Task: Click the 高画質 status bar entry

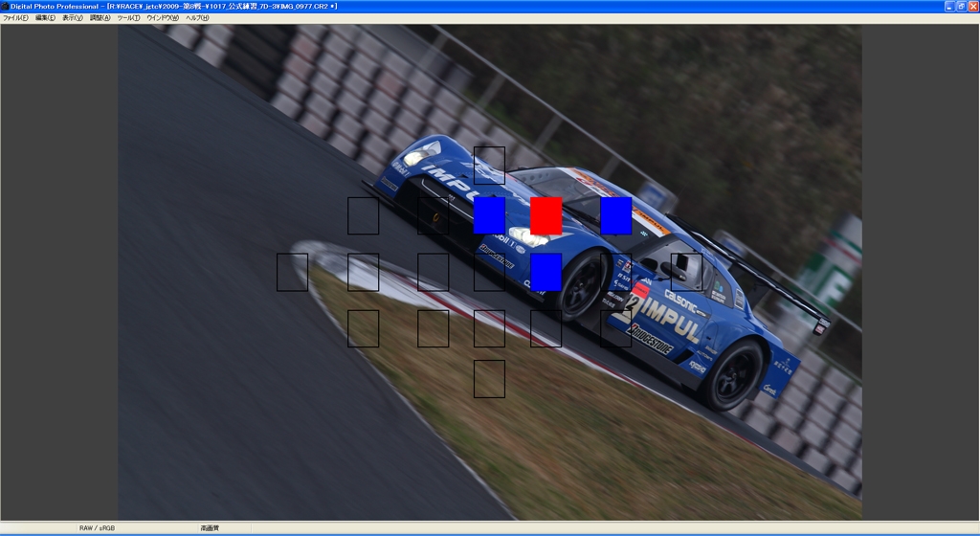Action: click(210, 528)
